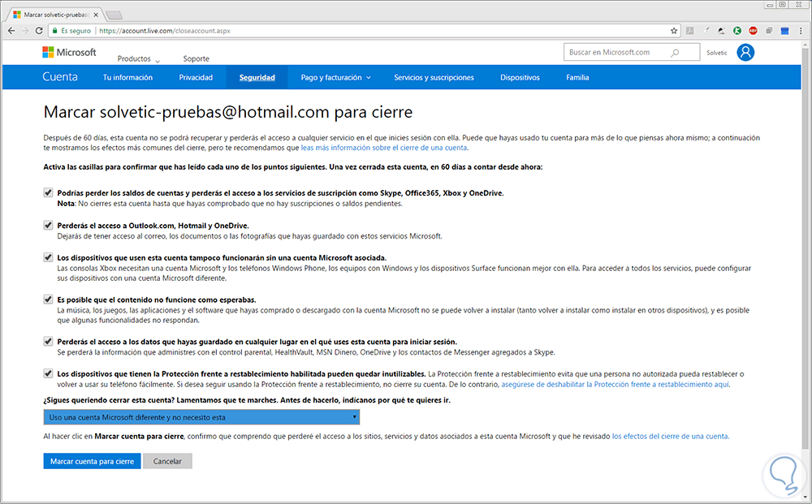
Task: Click the umbrella extension icon
Action: coord(721,31)
